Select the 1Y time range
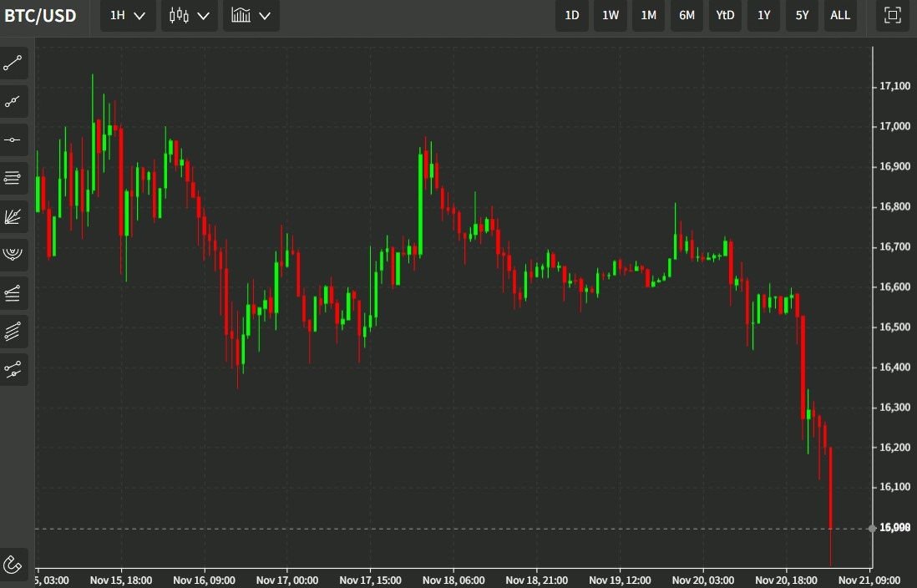 point(764,15)
